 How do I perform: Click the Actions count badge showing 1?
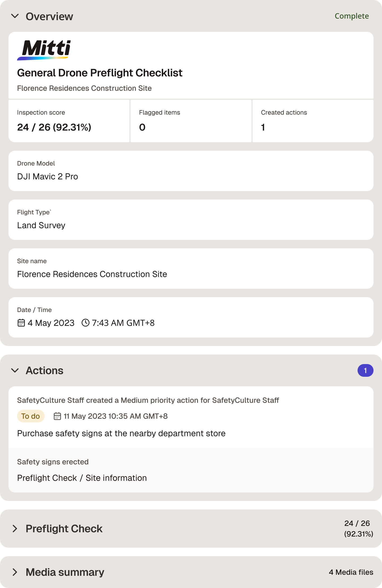point(365,370)
